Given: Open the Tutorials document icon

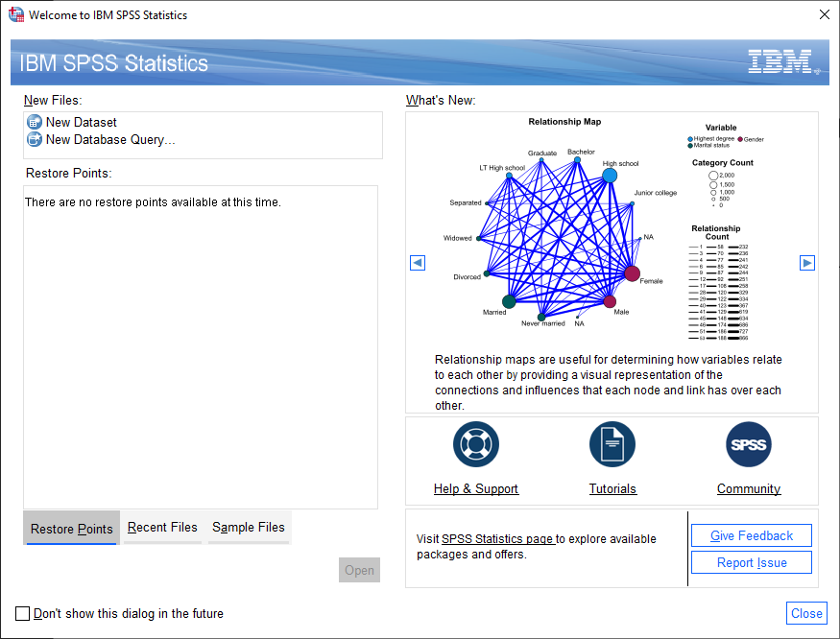Looking at the screenshot, I should [612, 444].
